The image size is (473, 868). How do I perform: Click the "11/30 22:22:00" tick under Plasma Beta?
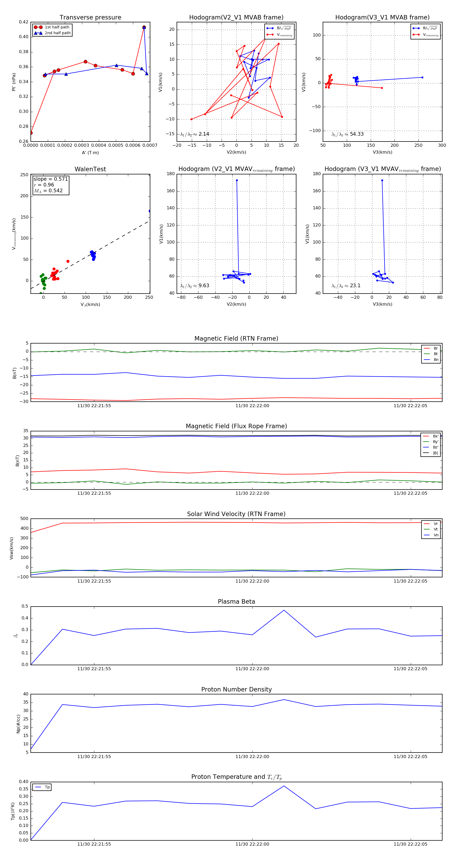[252, 669]
